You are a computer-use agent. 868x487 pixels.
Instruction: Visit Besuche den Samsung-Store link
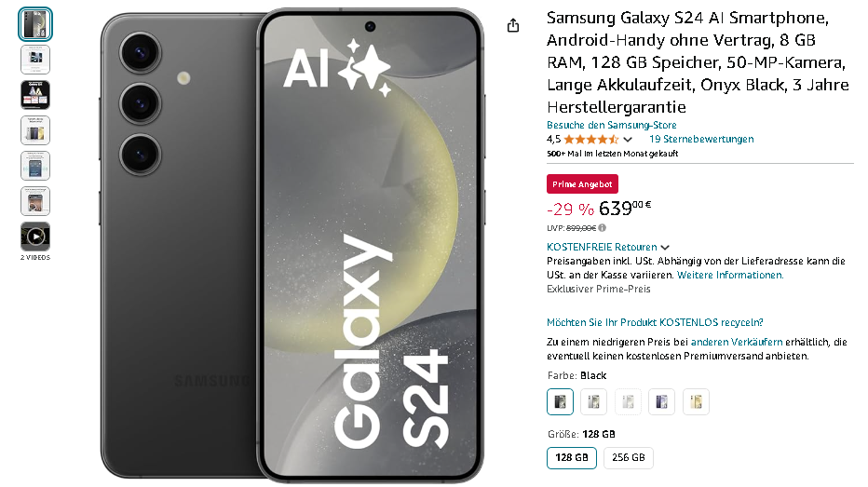[612, 125]
